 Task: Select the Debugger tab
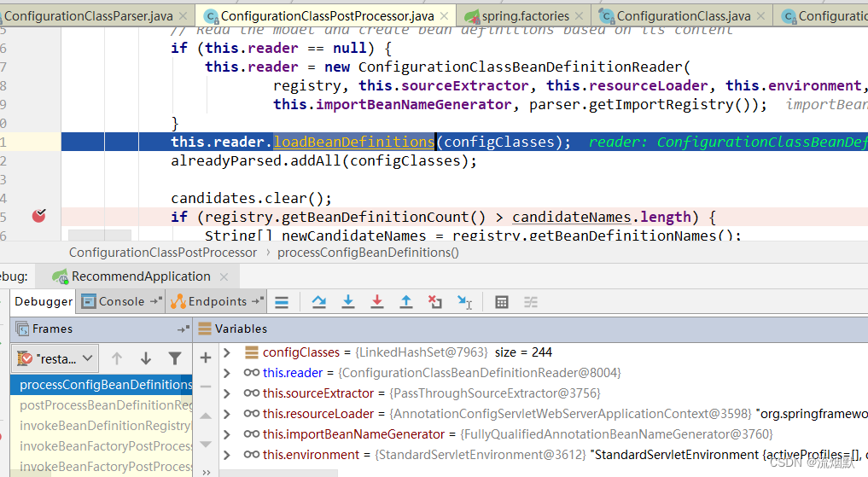point(44,301)
